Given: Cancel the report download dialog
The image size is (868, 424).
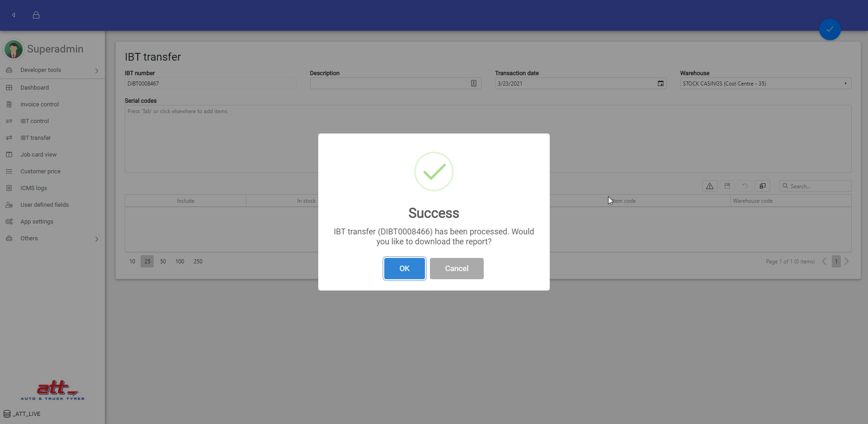Looking at the screenshot, I should [x=456, y=268].
